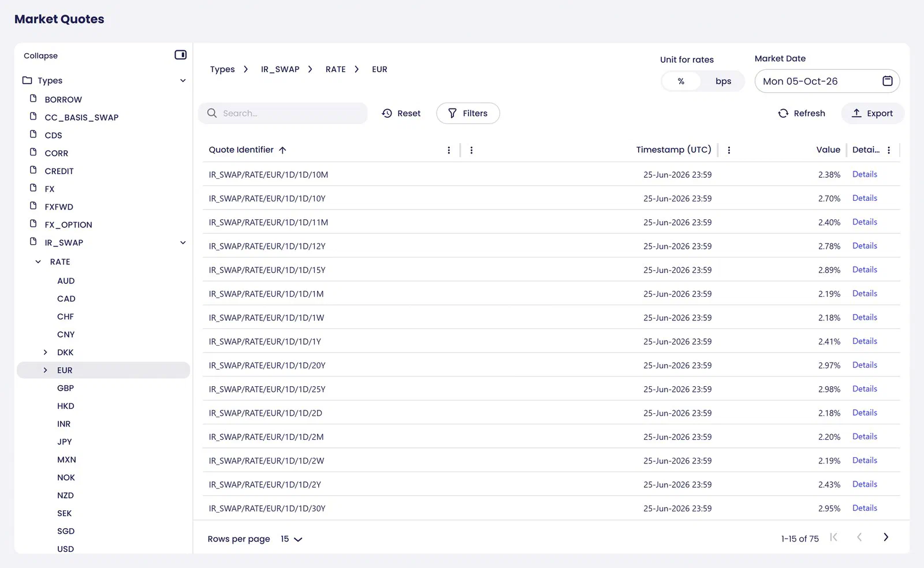The height and width of the screenshot is (568, 924).
Task: Collapse the RATE tree node
Action: pos(38,262)
